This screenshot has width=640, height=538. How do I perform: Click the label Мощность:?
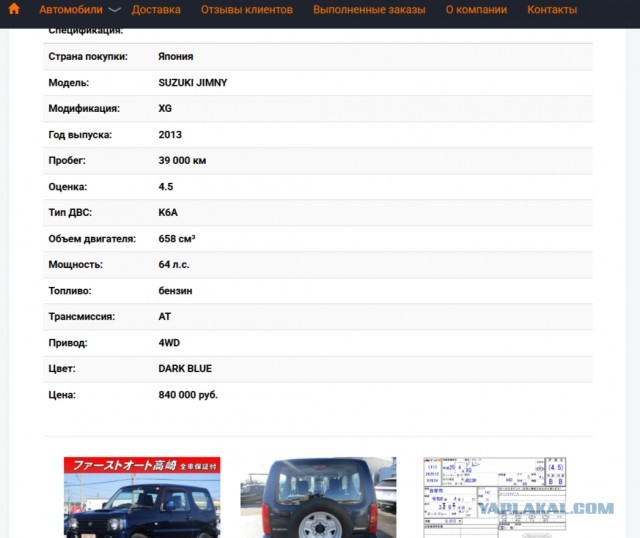pyautogui.click(x=76, y=265)
